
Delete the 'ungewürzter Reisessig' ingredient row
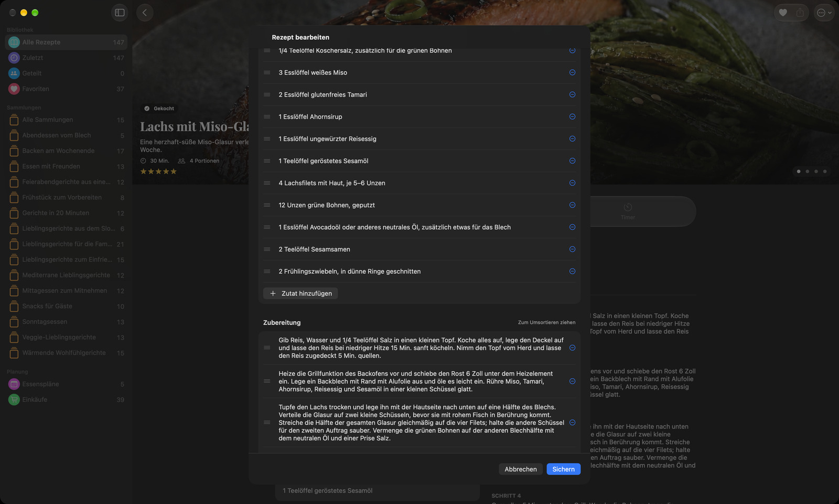pyautogui.click(x=572, y=138)
